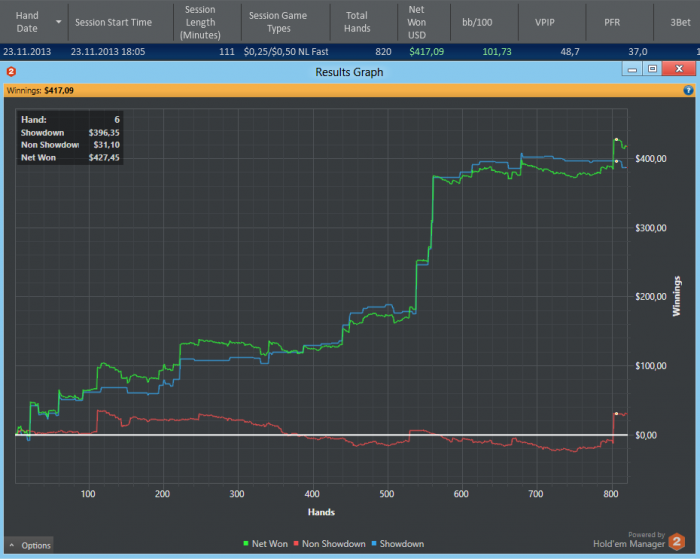Click the $400,00 y-axis label
700x559 pixels.
tap(650, 159)
